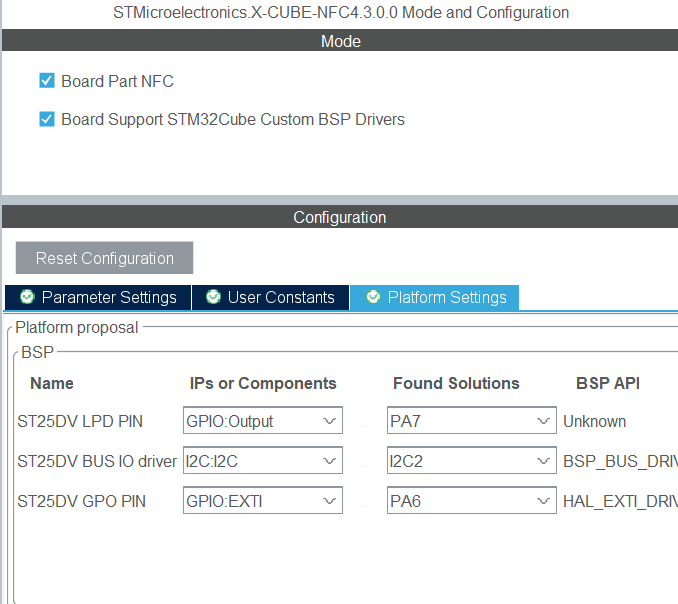Expand the GPIO:EXTI dropdown for GPO PIN

[263, 501]
